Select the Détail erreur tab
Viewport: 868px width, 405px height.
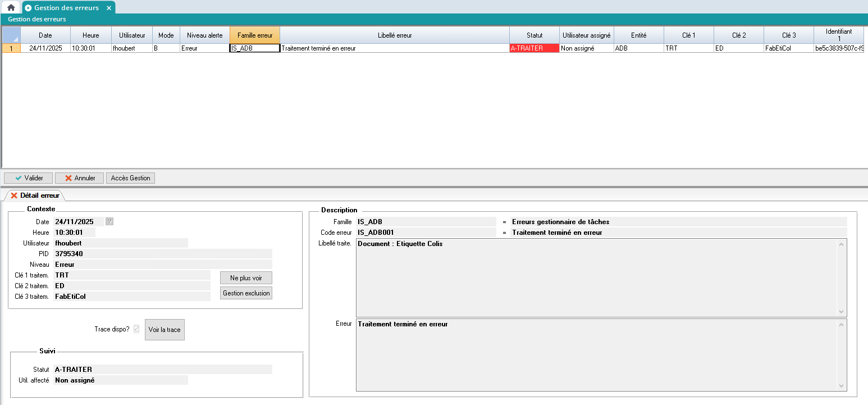pos(34,195)
